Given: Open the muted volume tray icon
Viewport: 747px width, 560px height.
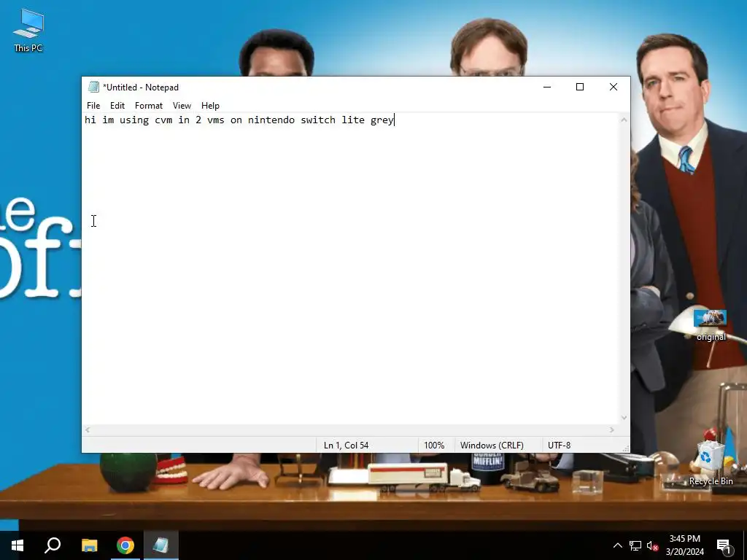Looking at the screenshot, I should pyautogui.click(x=653, y=545).
